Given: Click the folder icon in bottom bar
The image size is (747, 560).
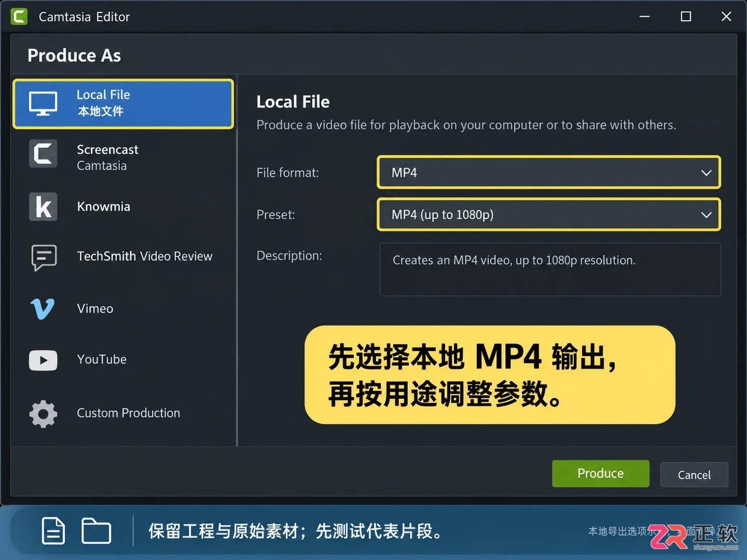Looking at the screenshot, I should (96, 530).
